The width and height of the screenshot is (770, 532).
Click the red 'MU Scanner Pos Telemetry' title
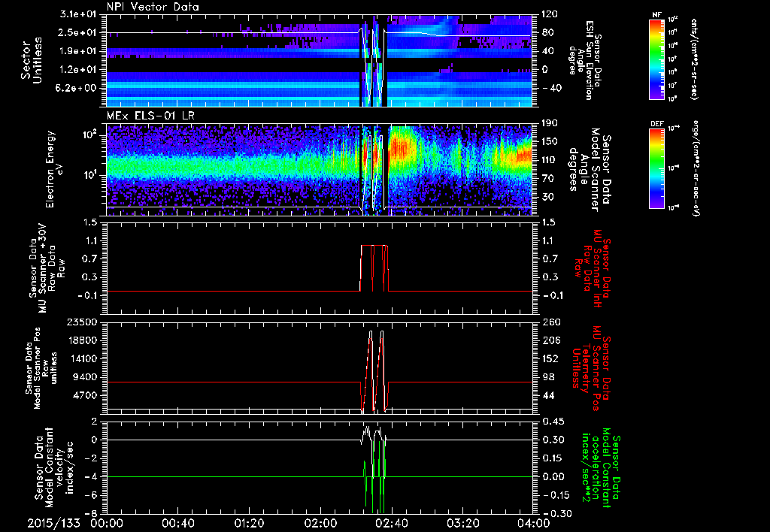pyautogui.click(x=590, y=367)
